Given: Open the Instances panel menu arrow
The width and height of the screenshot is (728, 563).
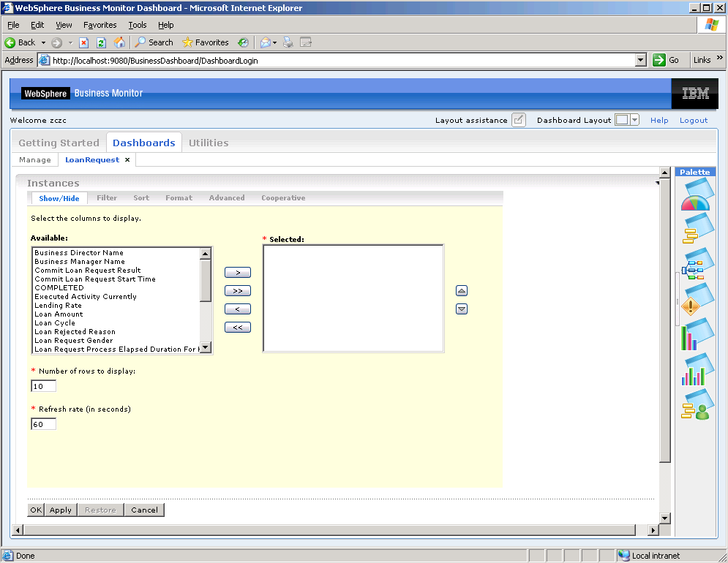Looking at the screenshot, I should (657, 183).
